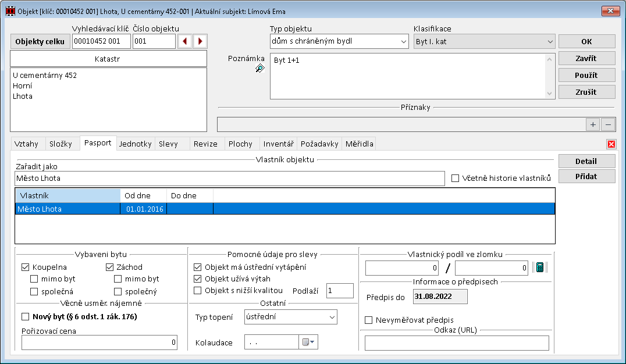This screenshot has height=364, width=626.
Task: Go to previous object with left red arrow
Action: (x=184, y=41)
